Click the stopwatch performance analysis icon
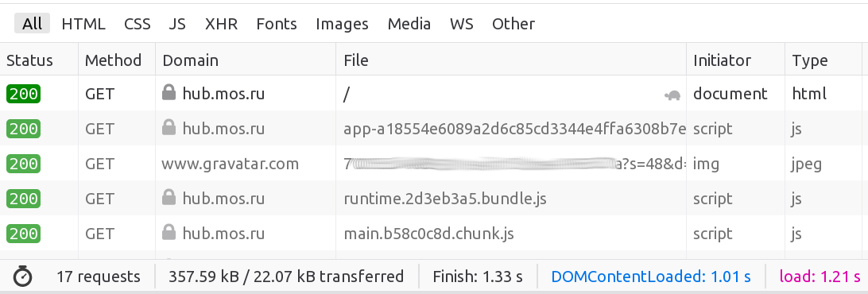This screenshot has height=294, width=868. click(23, 275)
